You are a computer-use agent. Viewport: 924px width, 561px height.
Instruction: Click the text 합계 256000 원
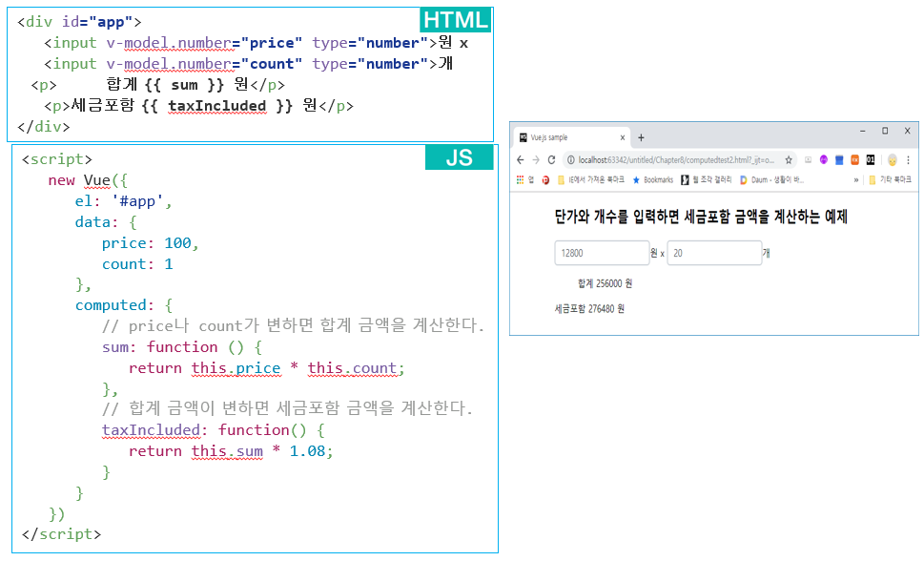click(x=606, y=283)
